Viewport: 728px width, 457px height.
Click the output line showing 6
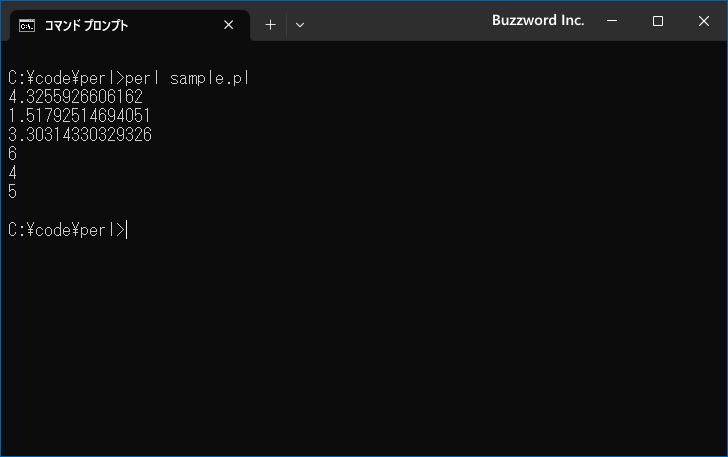(12, 154)
